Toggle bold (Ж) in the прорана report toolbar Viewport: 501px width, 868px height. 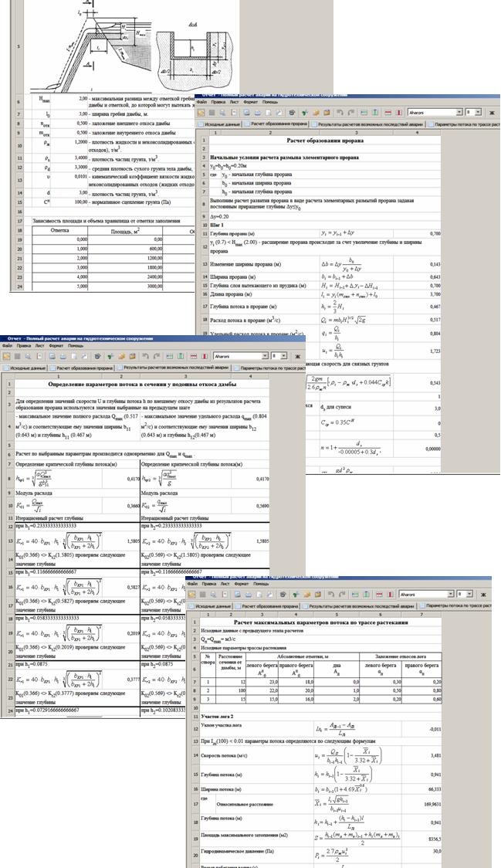pyautogui.click(x=491, y=112)
